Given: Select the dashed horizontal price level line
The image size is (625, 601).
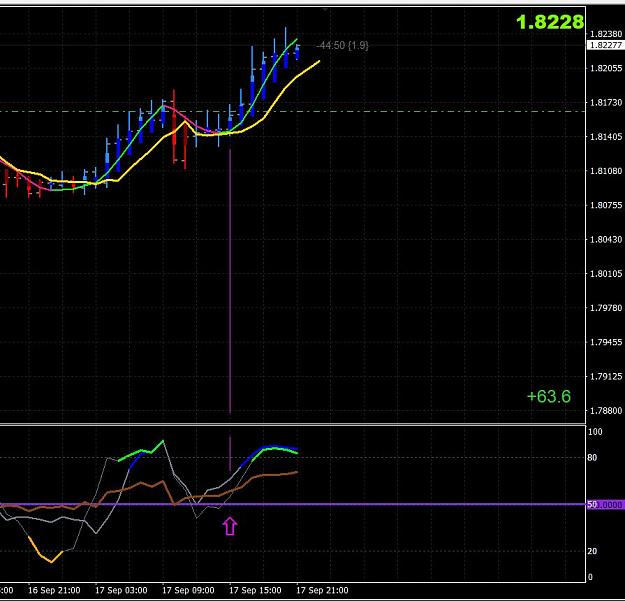Looking at the screenshot, I should click(x=293, y=111).
